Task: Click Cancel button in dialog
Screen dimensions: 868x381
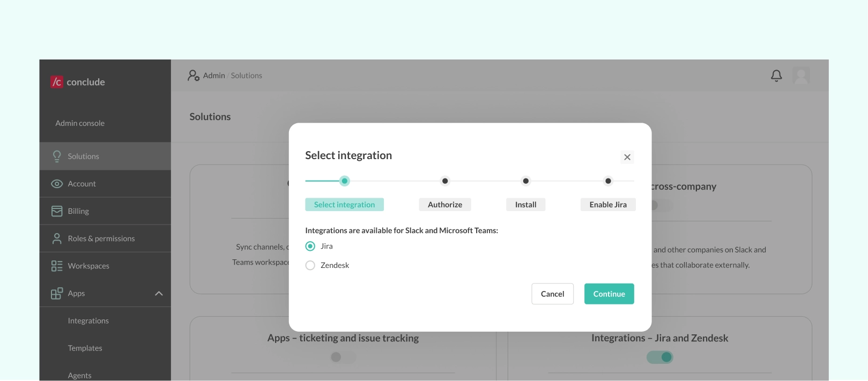Action: pos(552,294)
